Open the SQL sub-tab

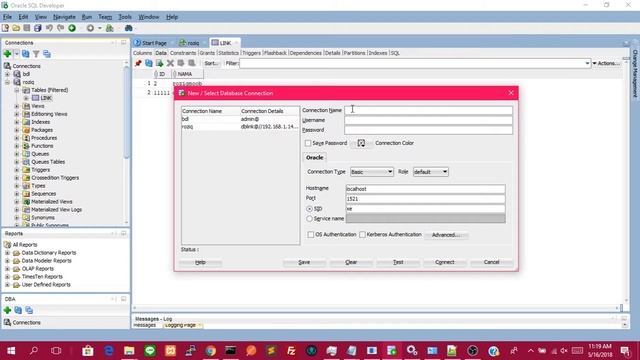(395, 53)
